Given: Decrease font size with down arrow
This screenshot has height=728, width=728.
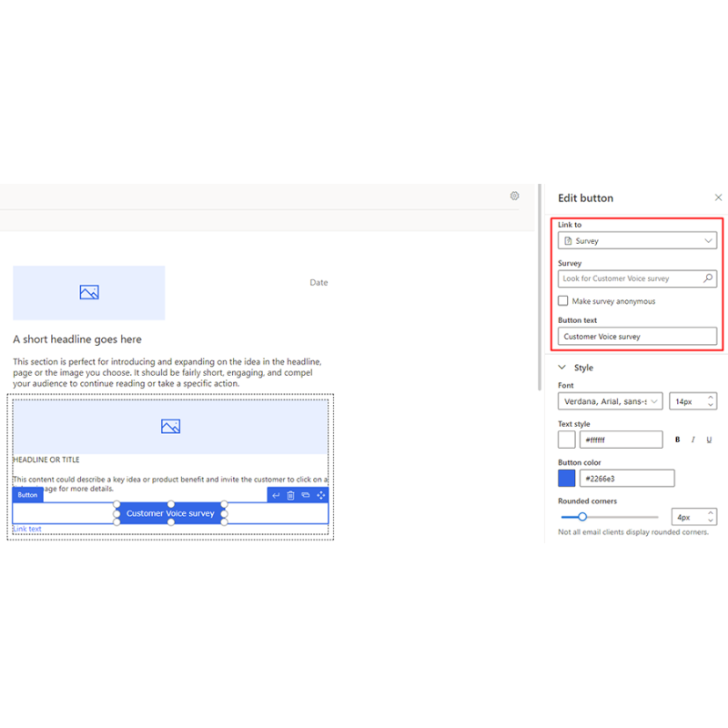Looking at the screenshot, I should 711,405.
